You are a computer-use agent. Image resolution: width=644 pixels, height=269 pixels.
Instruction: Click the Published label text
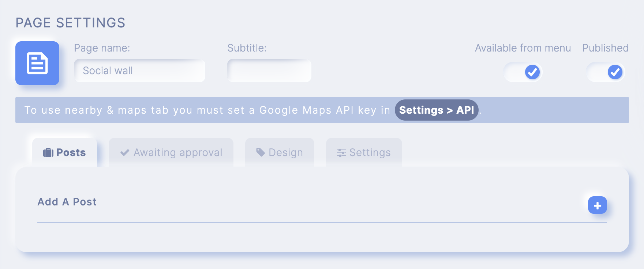coord(606,48)
